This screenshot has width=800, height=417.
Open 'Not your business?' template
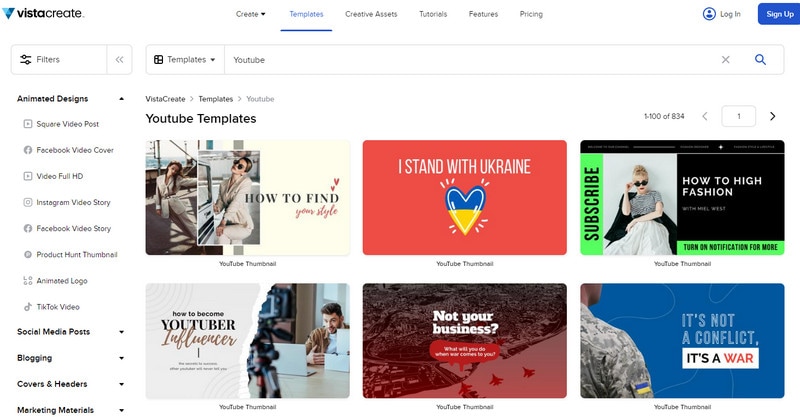465,341
